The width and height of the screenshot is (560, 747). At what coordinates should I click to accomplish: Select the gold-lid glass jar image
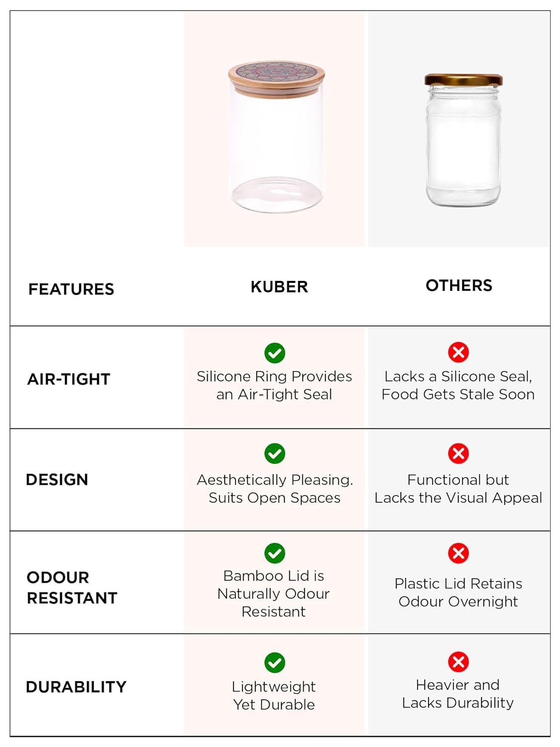(x=463, y=139)
